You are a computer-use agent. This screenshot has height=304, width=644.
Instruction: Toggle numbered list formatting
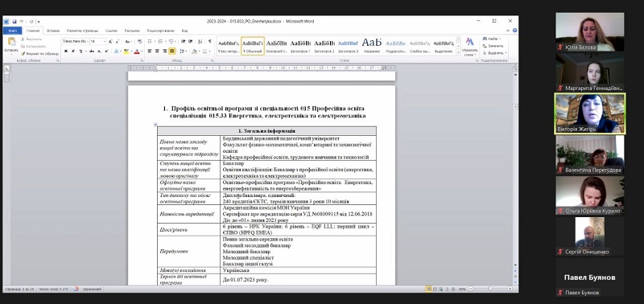160,42
